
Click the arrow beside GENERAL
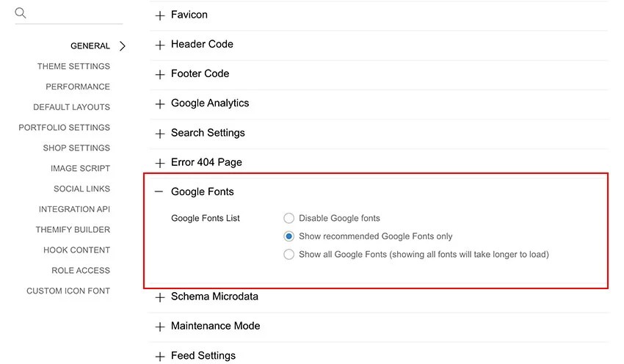pos(123,46)
